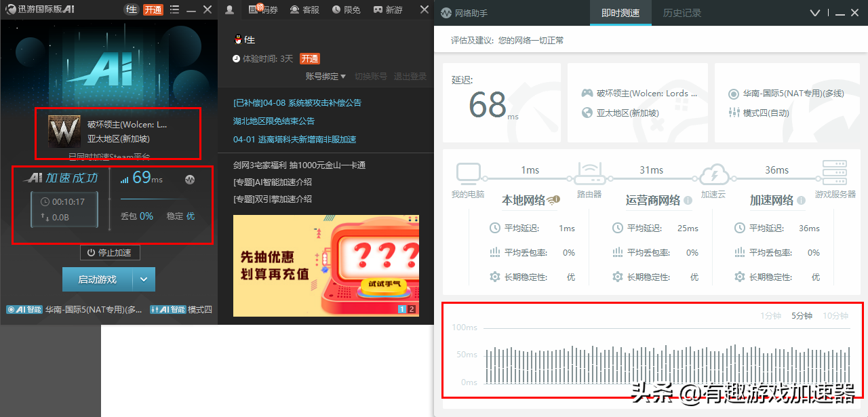This screenshot has height=417, width=868.
Task: Expand the 账号绑定 dropdown
Action: click(x=325, y=77)
